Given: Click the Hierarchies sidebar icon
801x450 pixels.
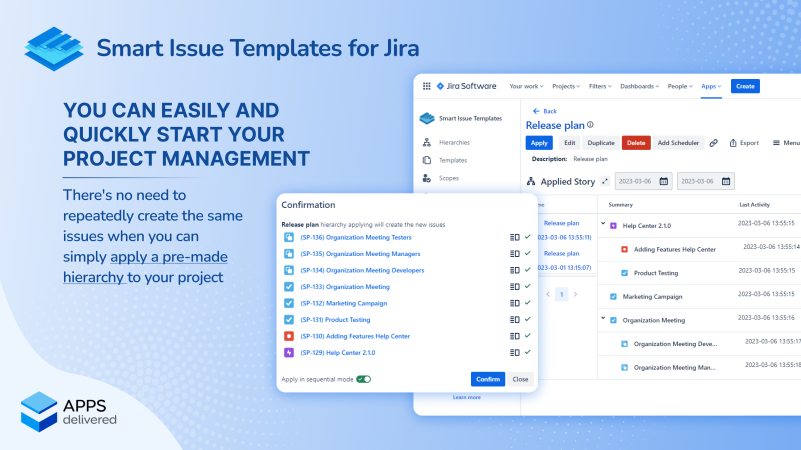Looking at the screenshot, I should [427, 143].
